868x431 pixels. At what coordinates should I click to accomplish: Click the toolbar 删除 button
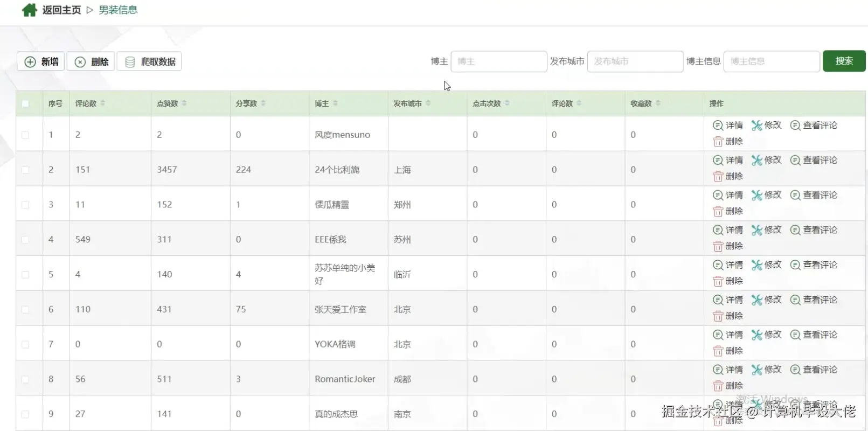(x=91, y=61)
